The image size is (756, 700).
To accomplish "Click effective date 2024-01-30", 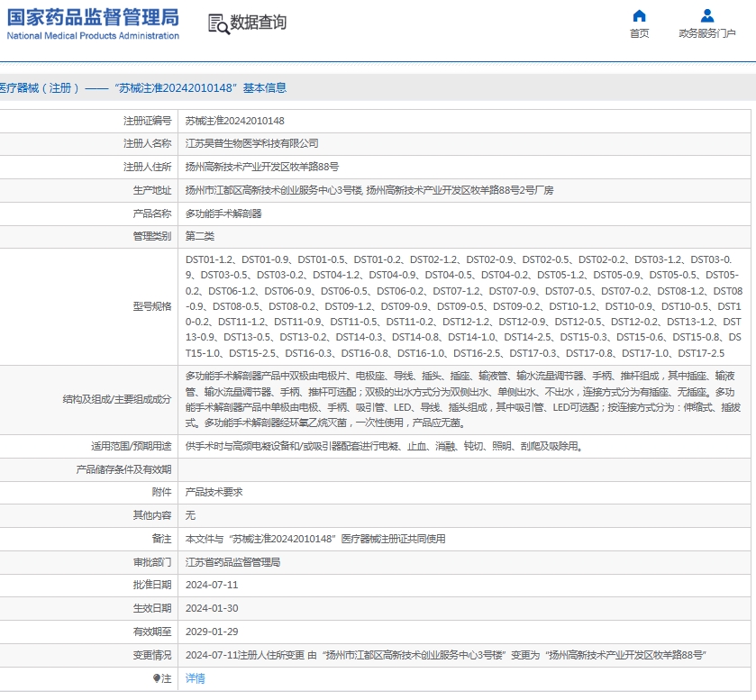I will click(x=212, y=608).
